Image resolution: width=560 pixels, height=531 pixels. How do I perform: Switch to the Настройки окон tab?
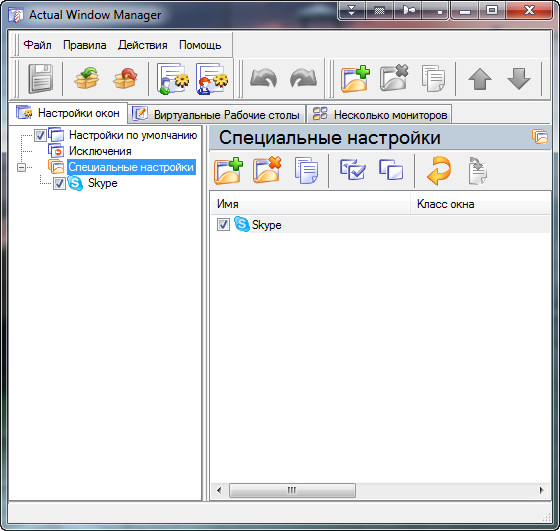(68, 113)
